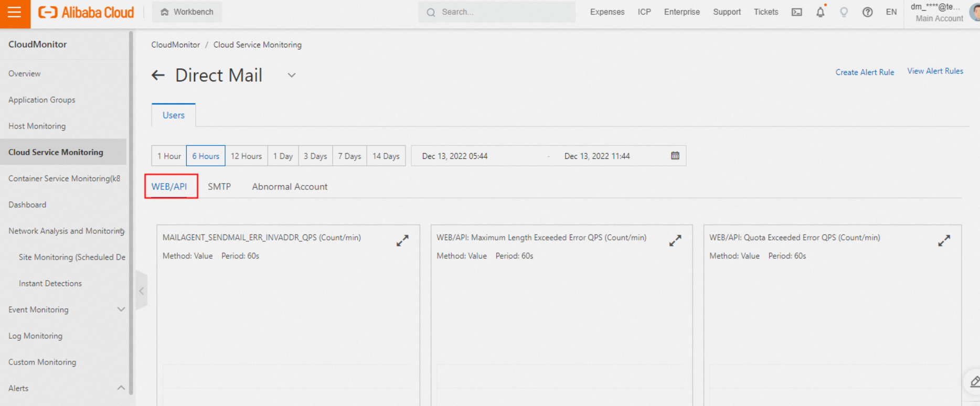
Task: Open notifications bell icon
Action: (821, 12)
